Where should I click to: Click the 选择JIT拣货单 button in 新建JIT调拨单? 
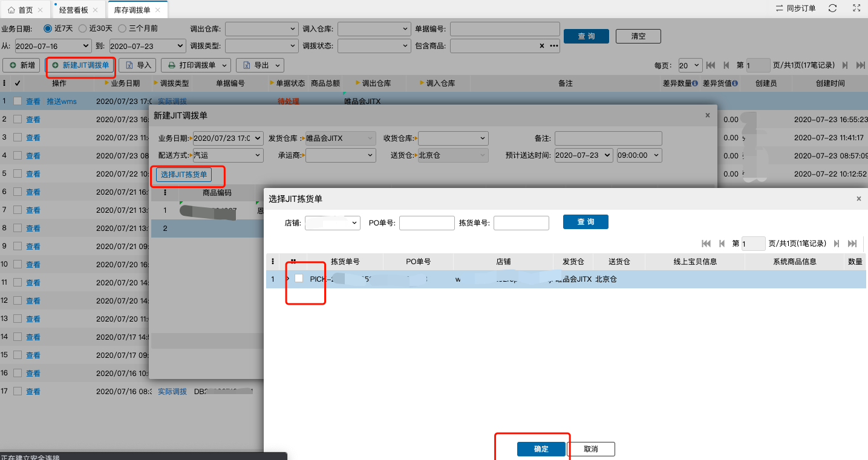point(184,175)
